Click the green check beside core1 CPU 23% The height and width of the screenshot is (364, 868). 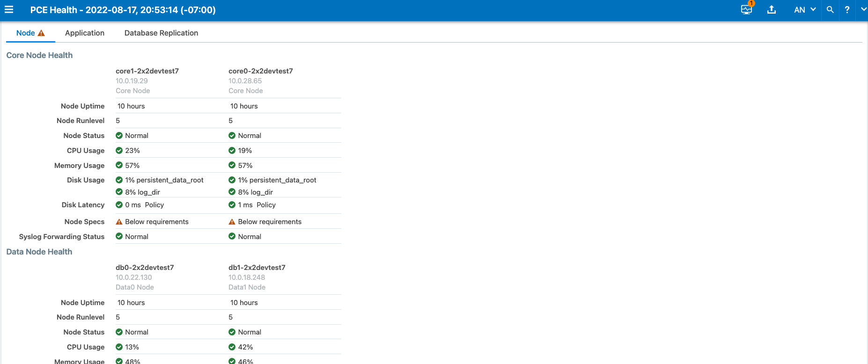(119, 151)
